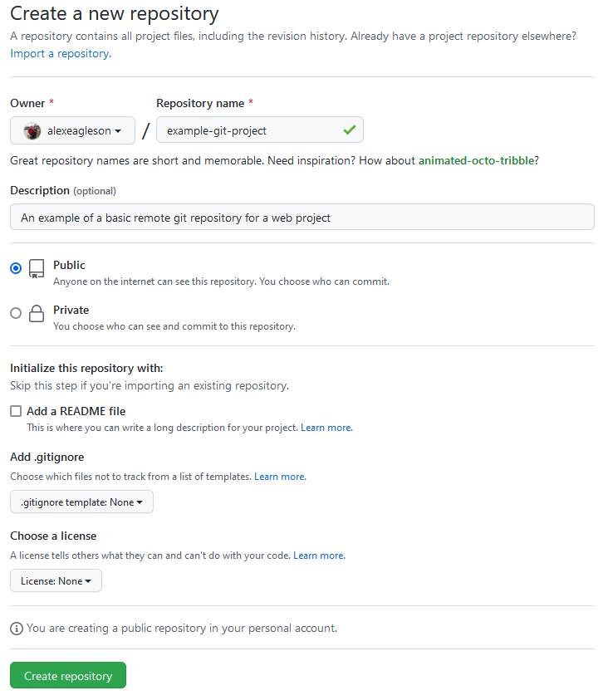The height and width of the screenshot is (700, 603).
Task: Expand the License: None dropdown
Action: pyautogui.click(x=56, y=580)
